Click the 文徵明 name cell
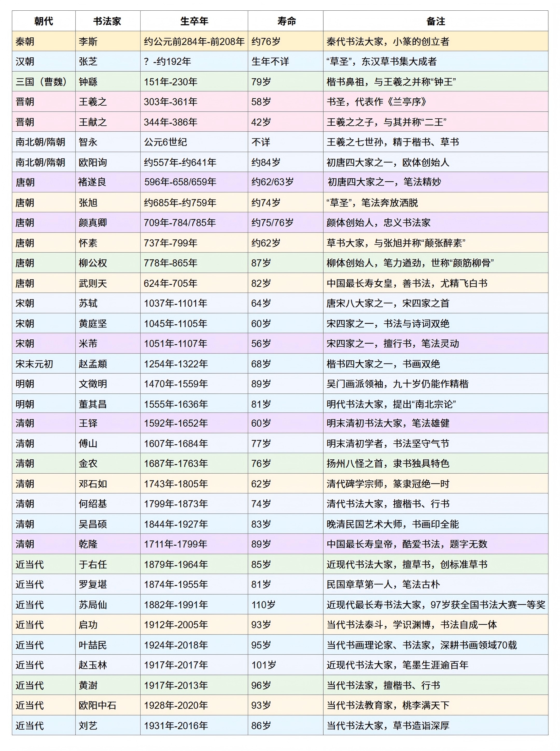The image size is (560, 751). coord(93,384)
